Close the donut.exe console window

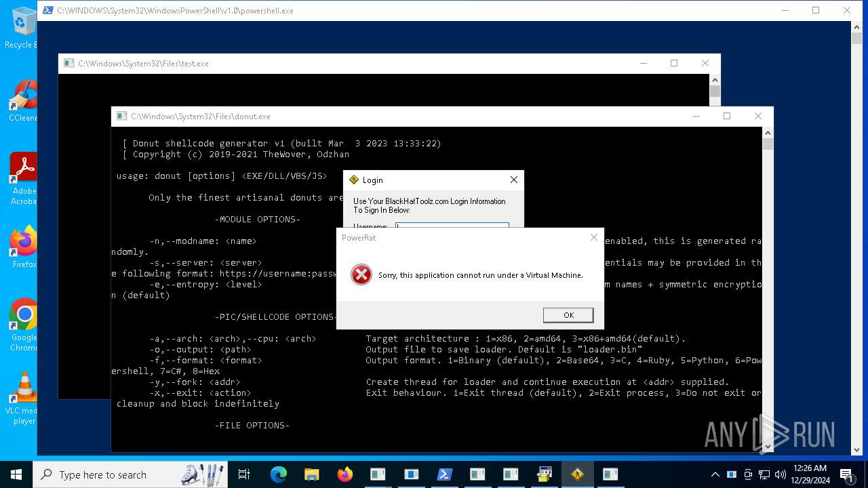point(758,116)
